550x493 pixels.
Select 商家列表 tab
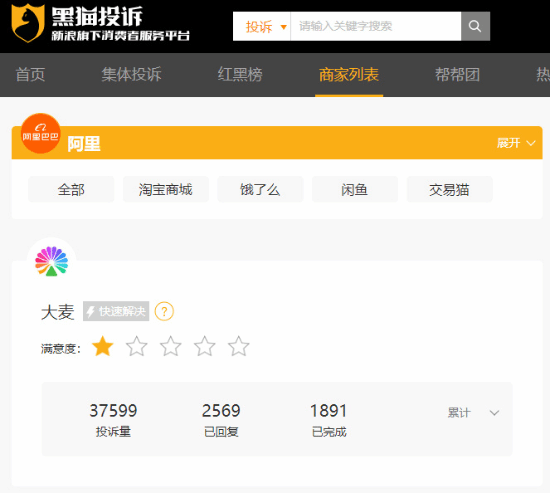[349, 75]
